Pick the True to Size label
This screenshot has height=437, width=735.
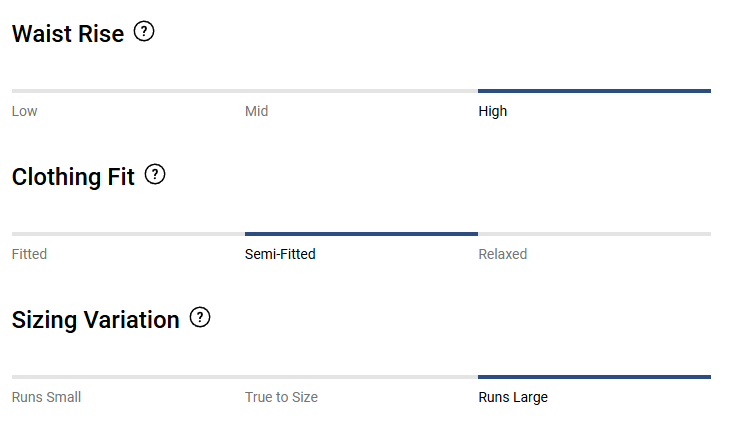pos(281,397)
